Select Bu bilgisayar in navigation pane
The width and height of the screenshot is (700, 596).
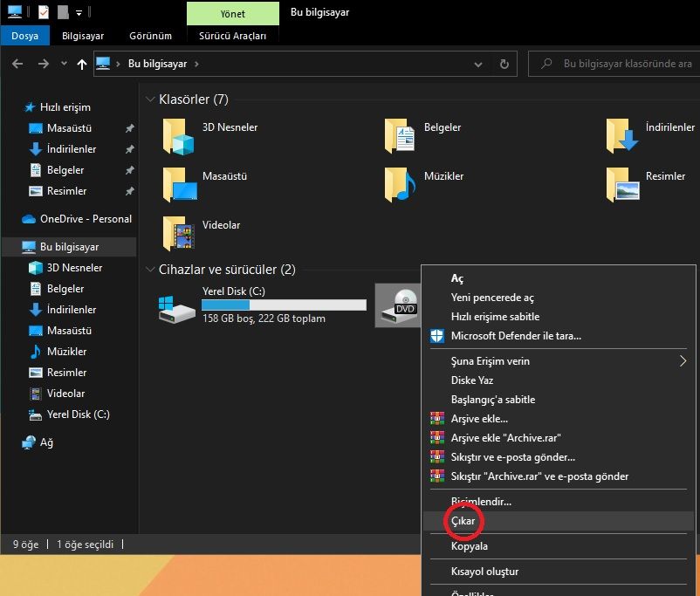coord(69,247)
